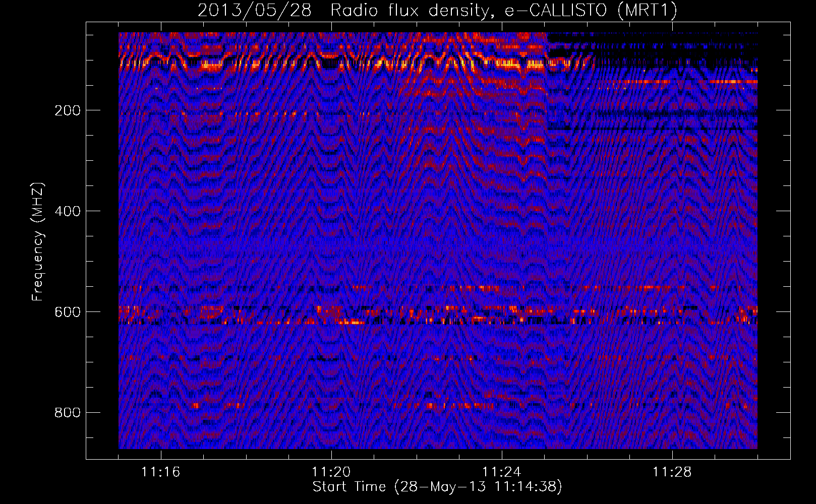Click the '11:24' time tick label
The width and height of the screenshot is (816, 504).
501,472
